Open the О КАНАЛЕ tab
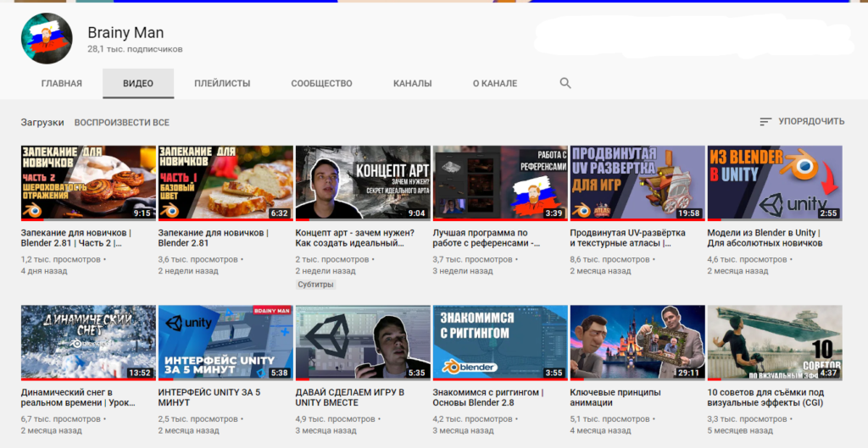Viewport: 868px width, 448px height. pos(495,84)
